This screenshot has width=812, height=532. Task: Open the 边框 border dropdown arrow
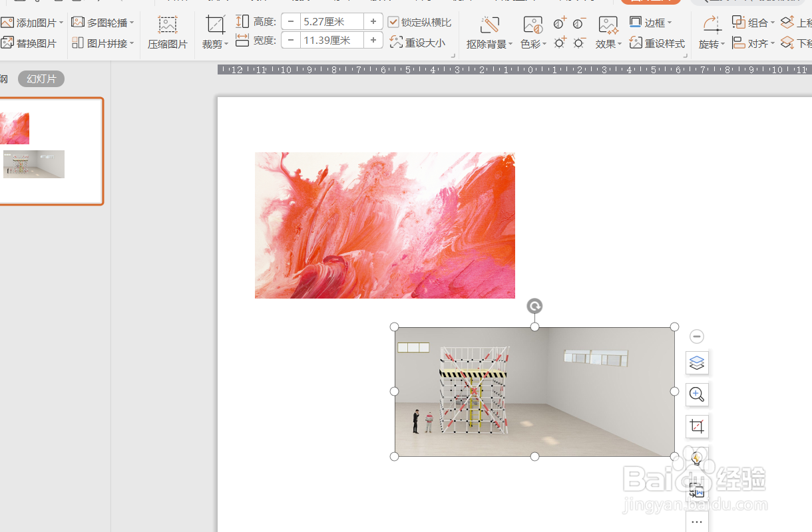pos(669,23)
